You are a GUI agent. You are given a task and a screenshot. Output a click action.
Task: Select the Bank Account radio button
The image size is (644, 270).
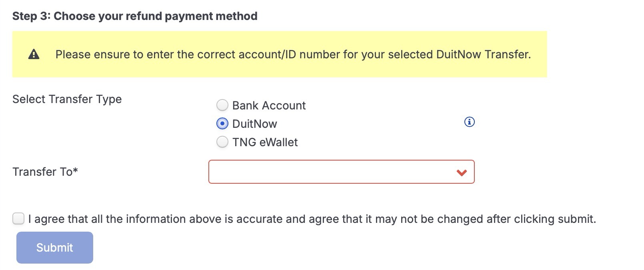222,105
